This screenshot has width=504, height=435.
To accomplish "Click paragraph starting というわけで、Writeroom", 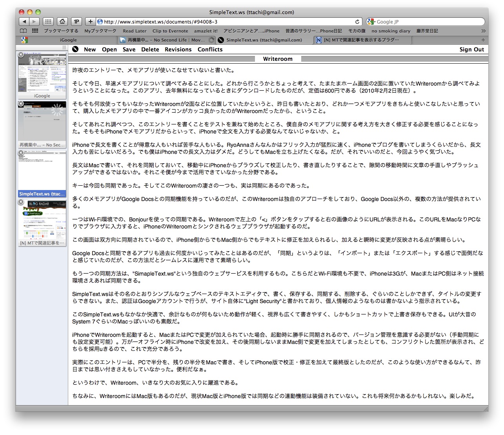I will (x=155, y=383).
